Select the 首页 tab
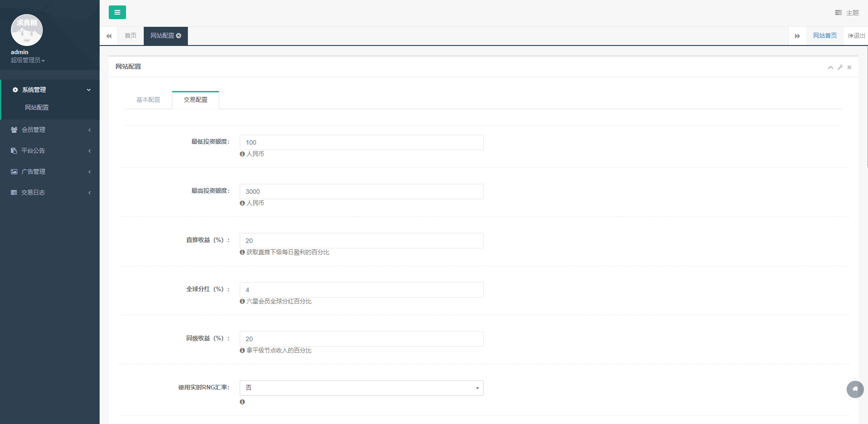Viewport: 868px width, 424px height. 131,35
